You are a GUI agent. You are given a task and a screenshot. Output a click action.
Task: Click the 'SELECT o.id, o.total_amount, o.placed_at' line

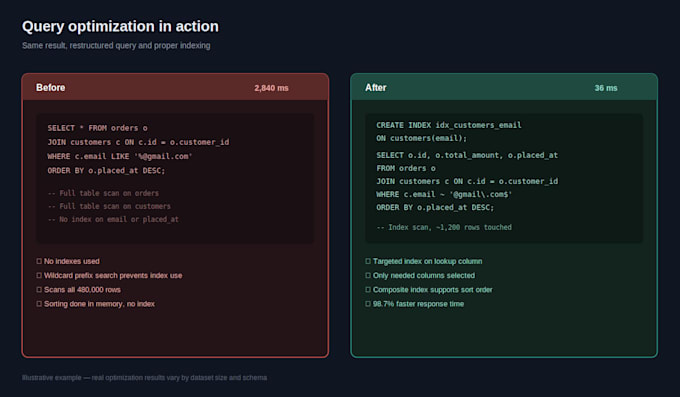point(467,155)
